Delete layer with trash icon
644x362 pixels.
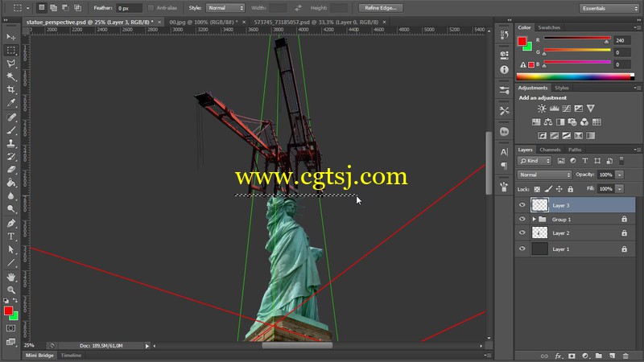[625, 356]
